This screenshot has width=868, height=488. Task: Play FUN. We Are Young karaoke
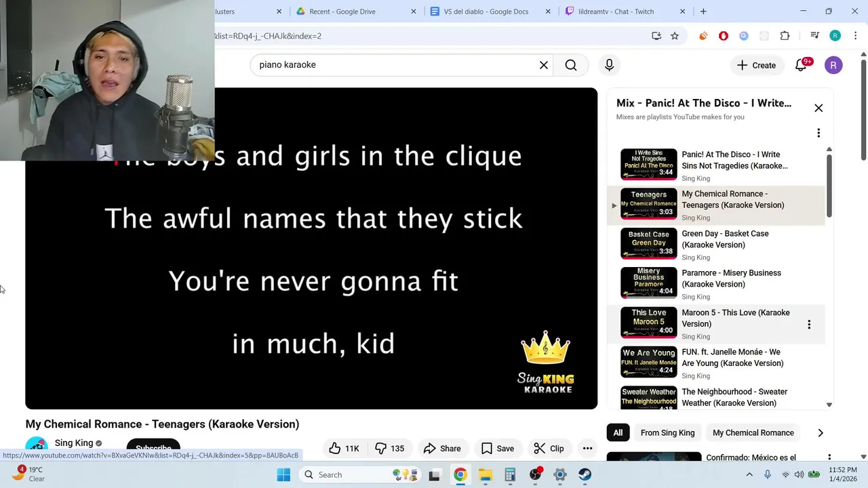coord(715,363)
